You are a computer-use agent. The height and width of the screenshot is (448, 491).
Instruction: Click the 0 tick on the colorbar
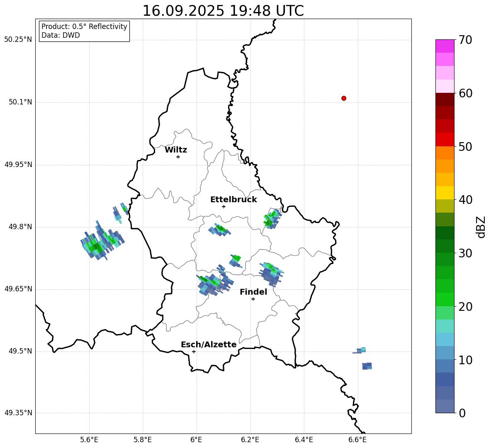coord(462,413)
